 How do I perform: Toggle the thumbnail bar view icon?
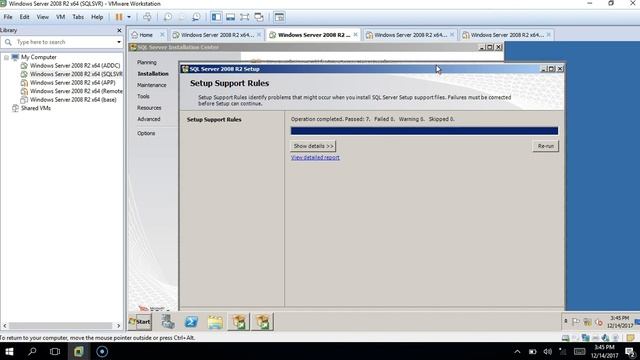pyautogui.click(x=231, y=17)
